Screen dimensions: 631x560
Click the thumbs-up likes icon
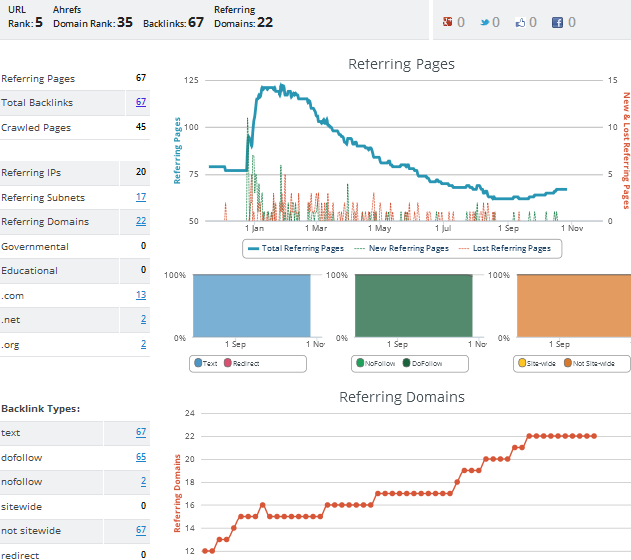tap(520, 23)
